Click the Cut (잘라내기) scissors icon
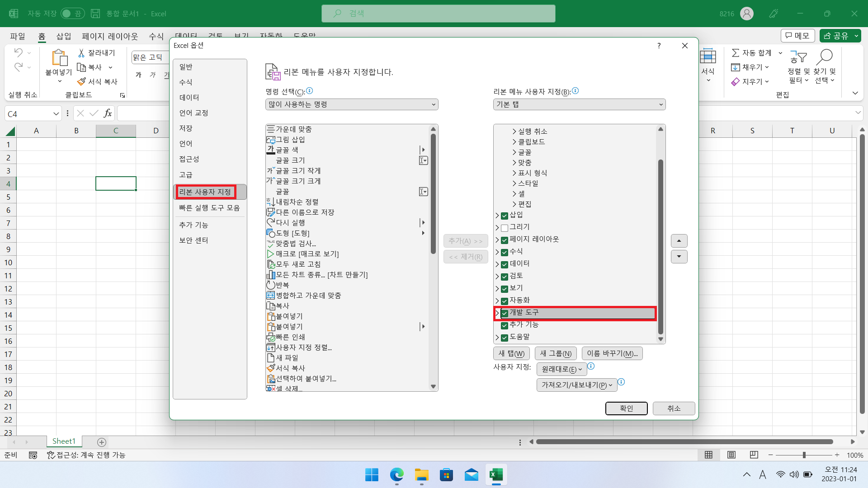 pyautogui.click(x=81, y=53)
